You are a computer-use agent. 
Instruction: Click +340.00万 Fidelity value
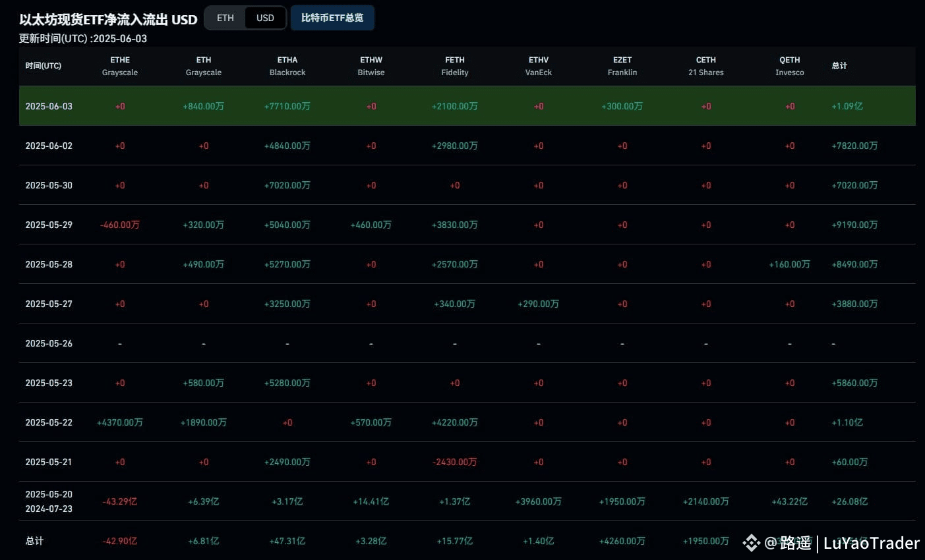tap(455, 304)
